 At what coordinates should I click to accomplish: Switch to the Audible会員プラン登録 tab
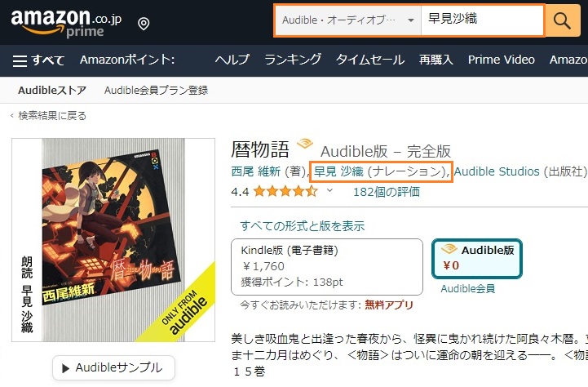pyautogui.click(x=156, y=90)
